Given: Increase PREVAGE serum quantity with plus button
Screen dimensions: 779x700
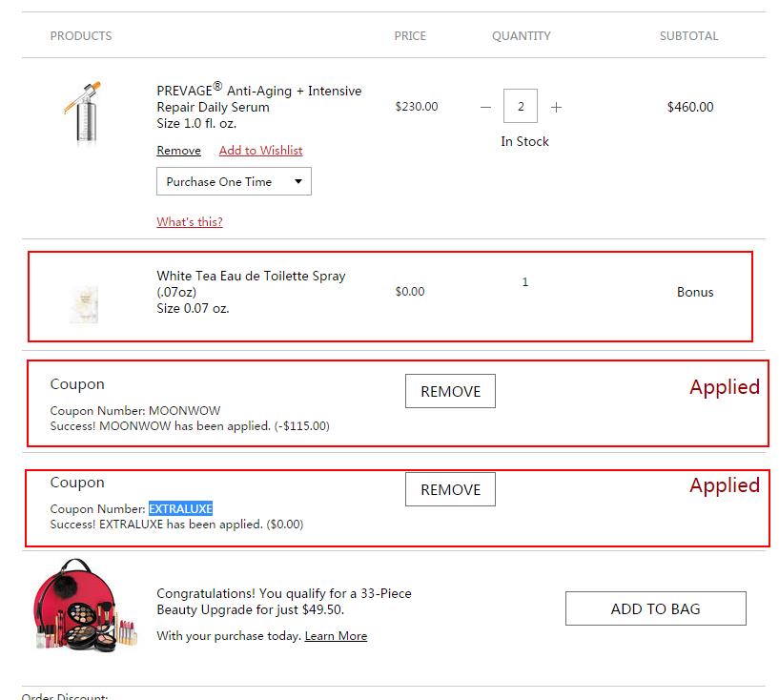Looking at the screenshot, I should tap(557, 107).
